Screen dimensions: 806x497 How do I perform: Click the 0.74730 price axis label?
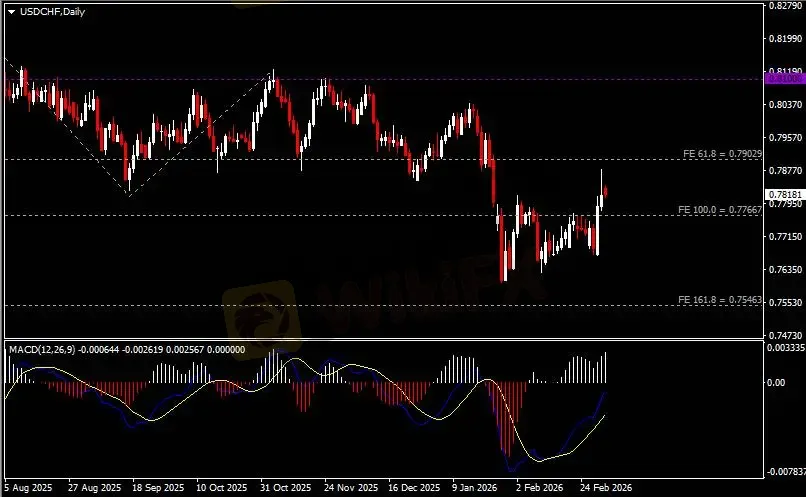(785, 335)
